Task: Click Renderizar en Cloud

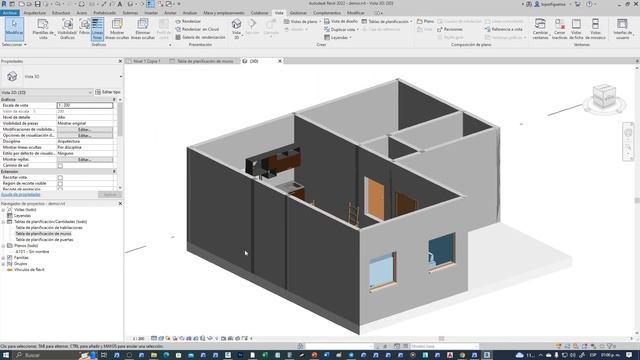Action: click(x=197, y=29)
